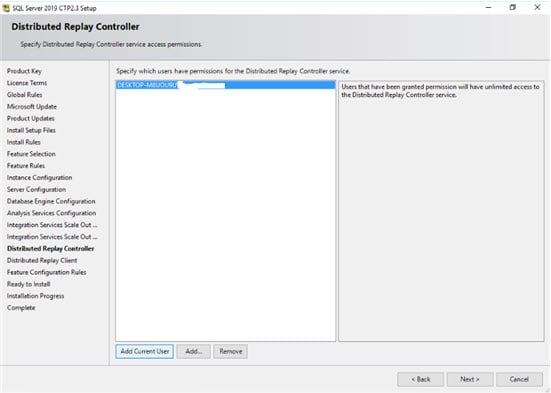
Task: Select Install Setup Files step
Action: [31, 130]
